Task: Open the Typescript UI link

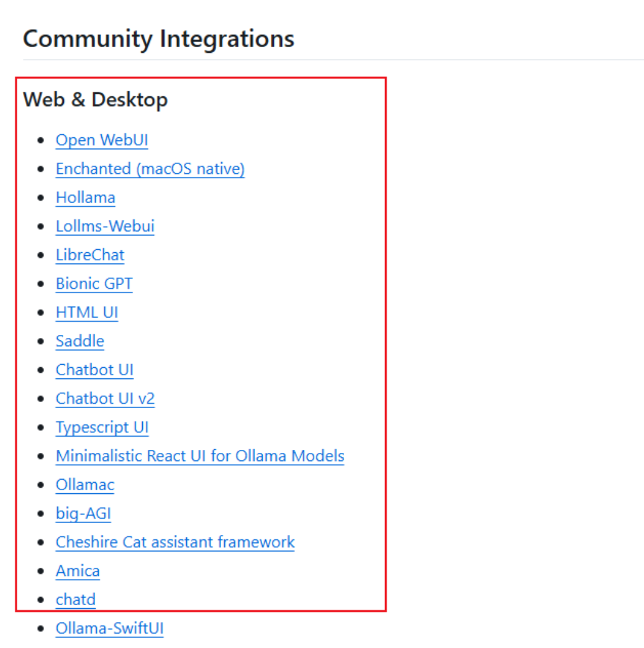Action: click(x=102, y=427)
